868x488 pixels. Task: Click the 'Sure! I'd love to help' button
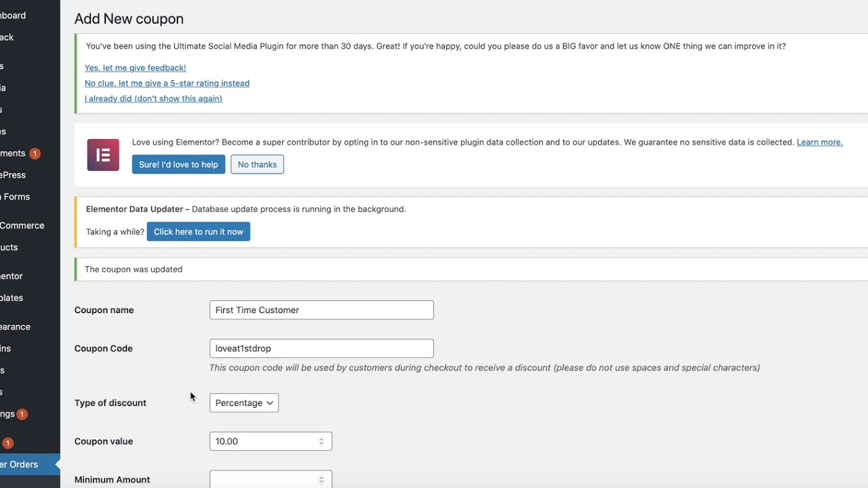tap(178, 165)
